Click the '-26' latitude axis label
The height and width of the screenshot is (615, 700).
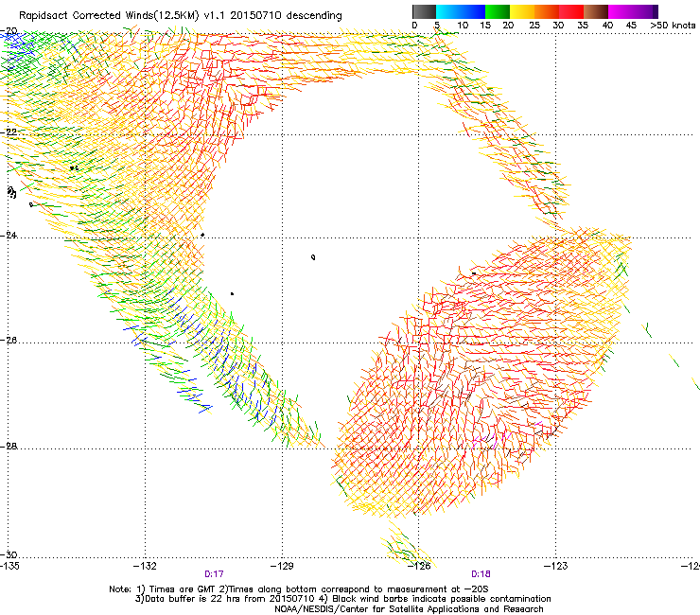pyautogui.click(x=9, y=341)
